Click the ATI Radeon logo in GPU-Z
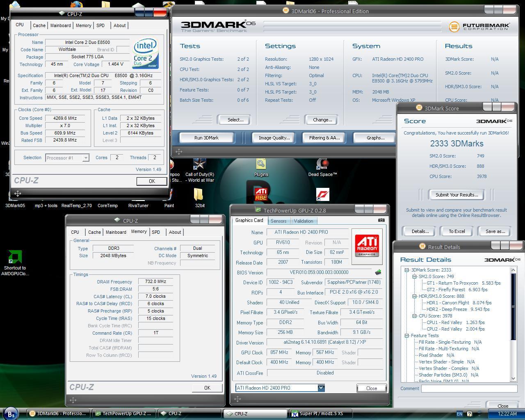525x420 pixels. tap(367, 245)
